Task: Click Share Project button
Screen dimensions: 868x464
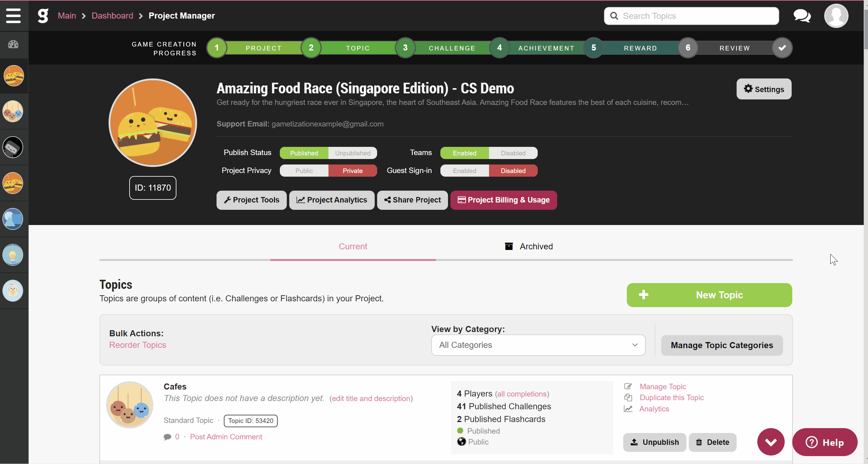Action: pos(412,200)
